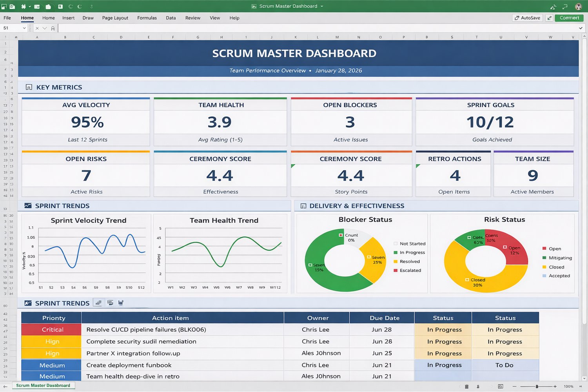
Task: Select the save/download icon in the title bar
Action: click(92, 6)
